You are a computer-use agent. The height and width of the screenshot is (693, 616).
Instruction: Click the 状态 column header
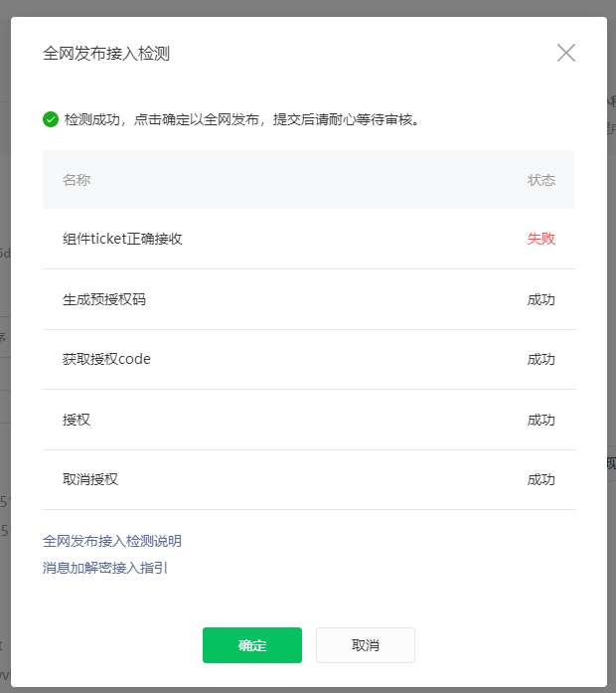tap(541, 180)
